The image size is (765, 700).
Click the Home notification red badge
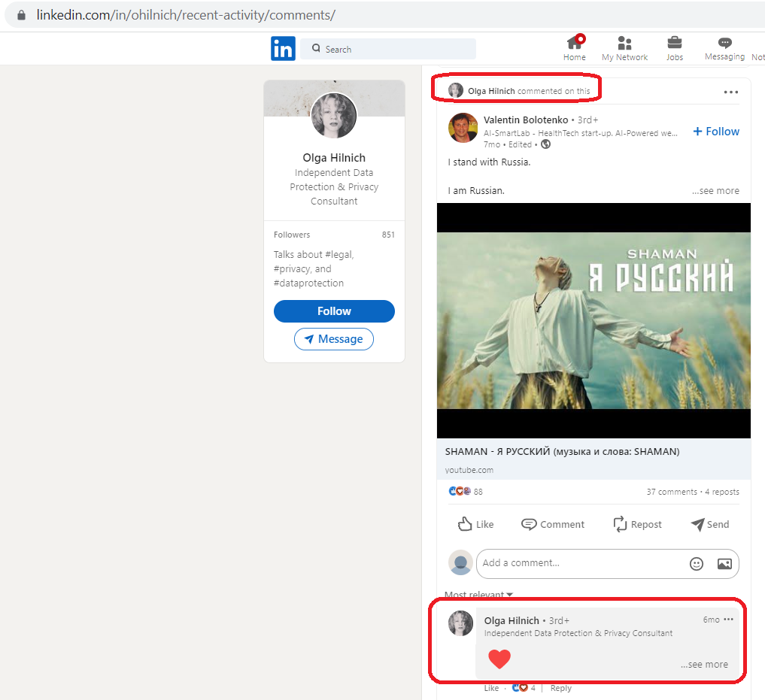(581, 39)
